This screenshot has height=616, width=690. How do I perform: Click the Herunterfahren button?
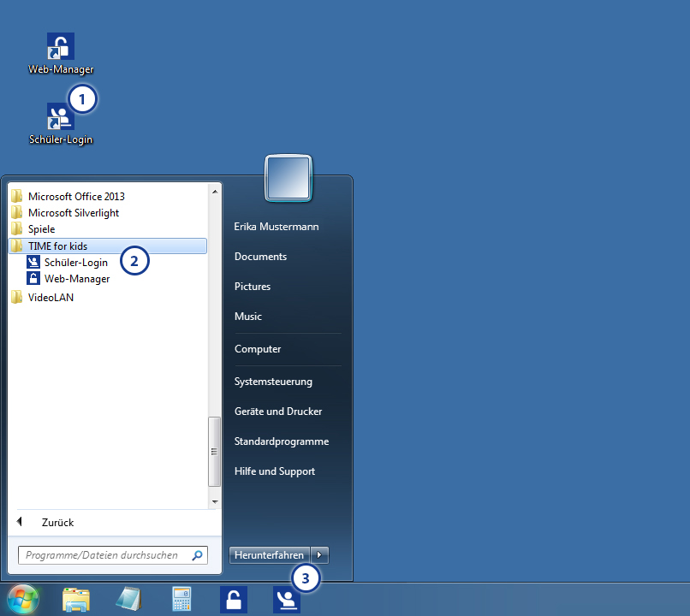270,555
